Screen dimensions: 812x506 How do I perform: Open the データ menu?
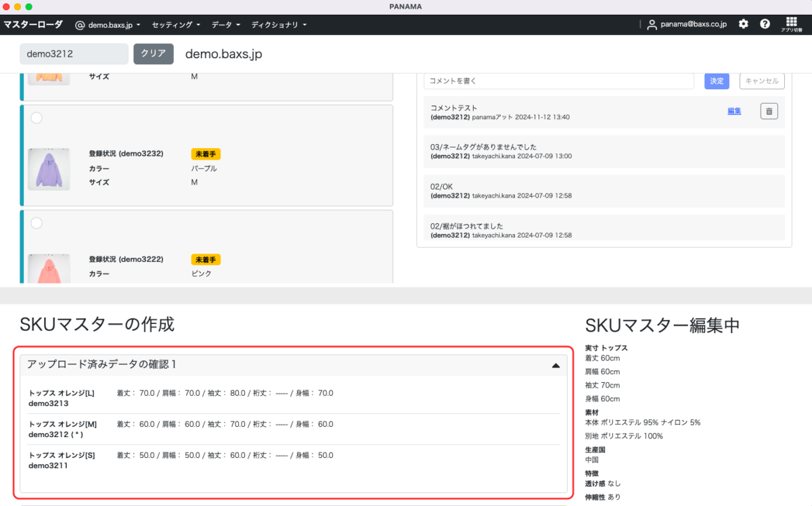click(226, 25)
